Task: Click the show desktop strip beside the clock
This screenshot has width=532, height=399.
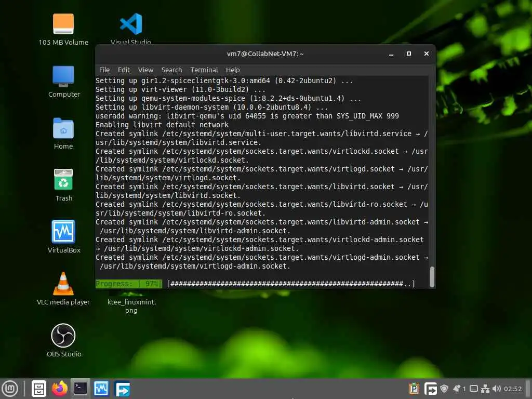Action: (528, 389)
